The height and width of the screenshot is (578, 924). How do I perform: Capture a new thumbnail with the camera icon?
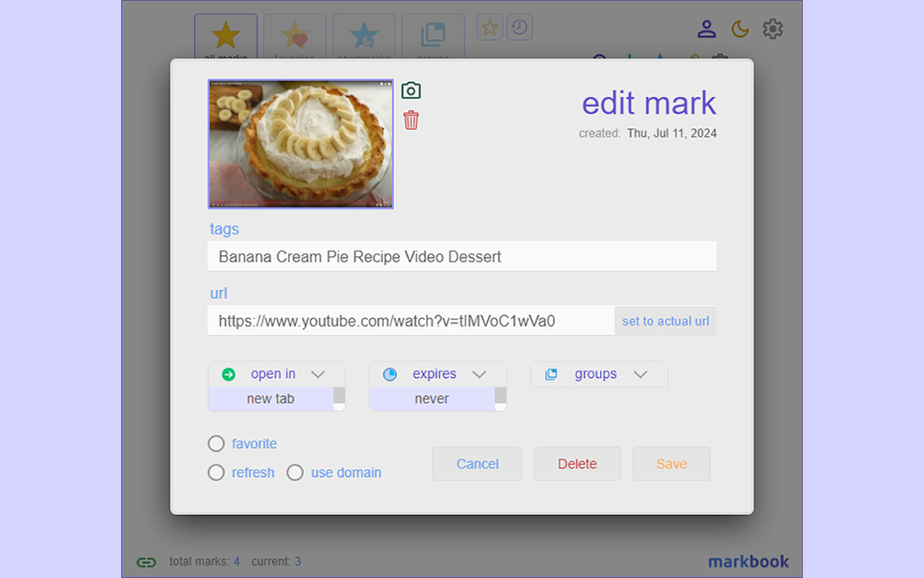pyautogui.click(x=411, y=90)
